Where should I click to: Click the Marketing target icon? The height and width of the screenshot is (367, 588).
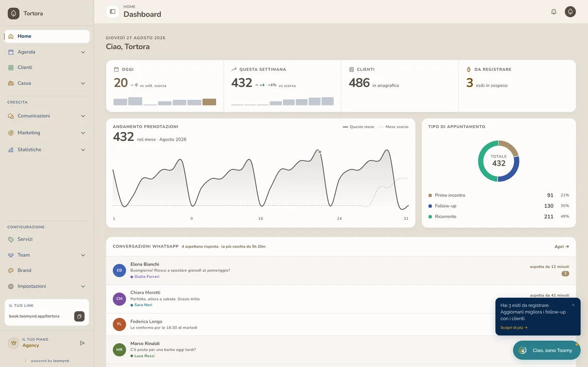(11, 133)
